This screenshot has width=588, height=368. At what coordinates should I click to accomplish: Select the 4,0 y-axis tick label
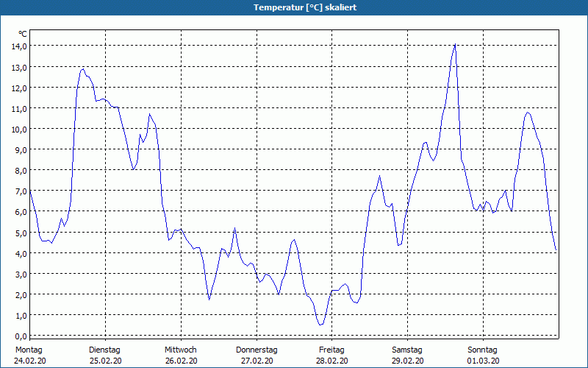click(19, 253)
